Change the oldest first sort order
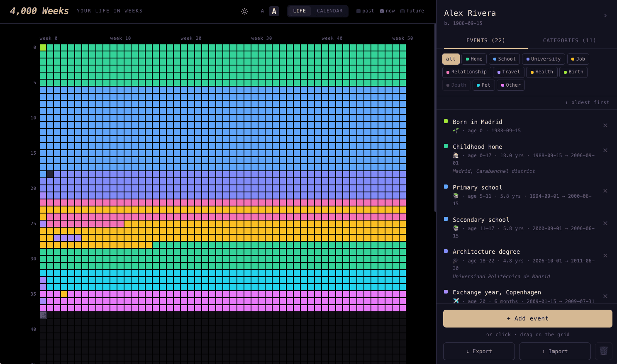617x364 pixels. [587, 102]
